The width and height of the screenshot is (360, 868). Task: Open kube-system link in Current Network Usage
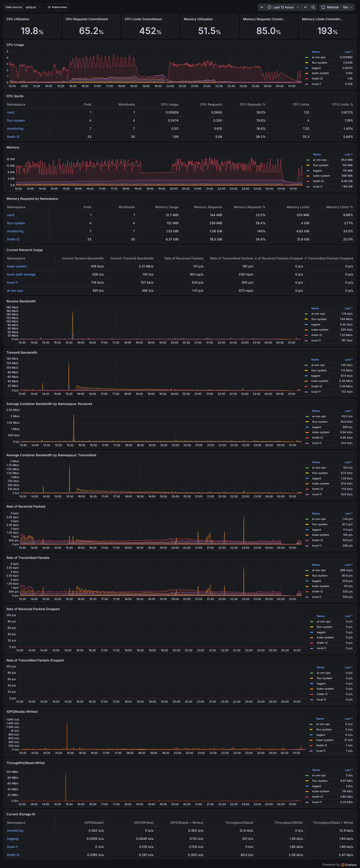(x=17, y=266)
